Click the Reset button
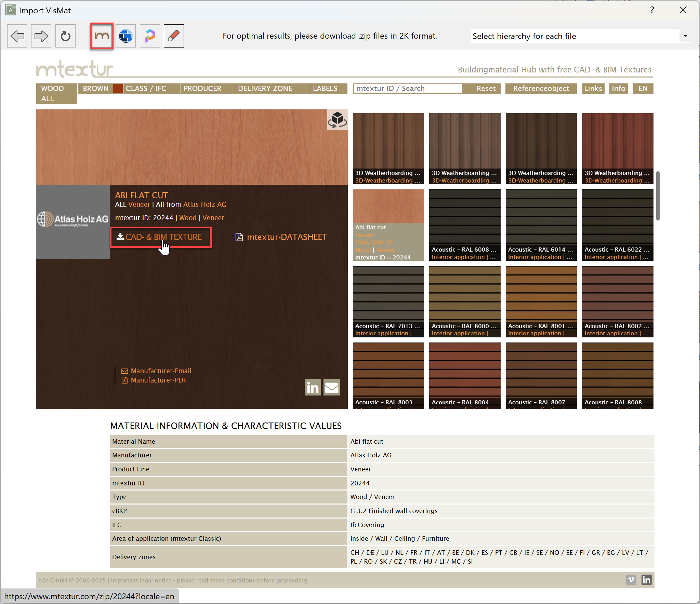The height and width of the screenshot is (604, 700). tap(486, 89)
